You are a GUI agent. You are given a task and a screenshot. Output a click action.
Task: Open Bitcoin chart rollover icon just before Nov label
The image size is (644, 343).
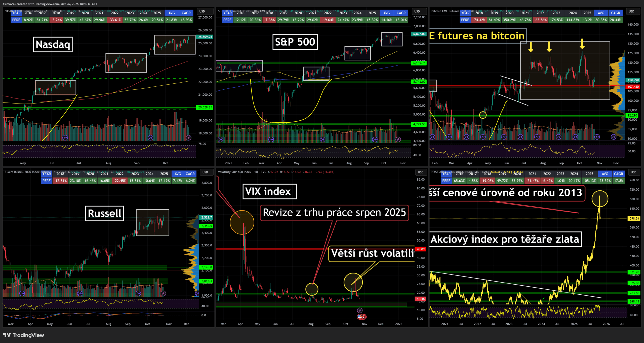(597, 137)
